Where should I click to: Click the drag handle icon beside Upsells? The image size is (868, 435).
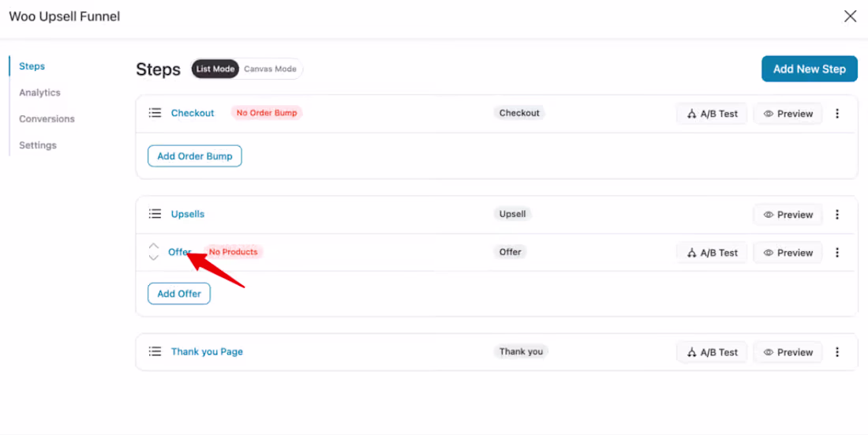pyautogui.click(x=155, y=214)
